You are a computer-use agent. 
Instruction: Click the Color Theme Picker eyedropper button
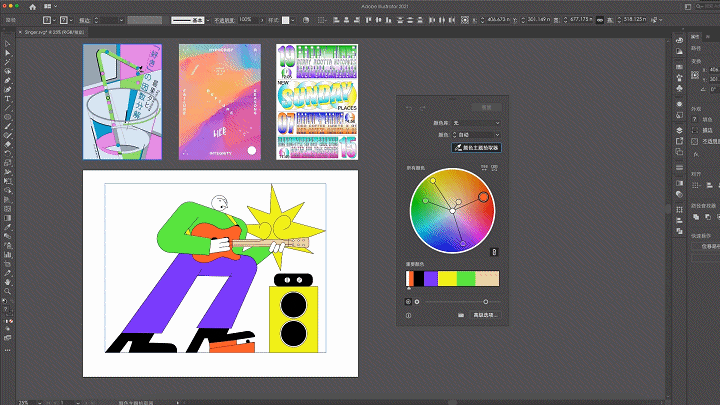click(475, 147)
